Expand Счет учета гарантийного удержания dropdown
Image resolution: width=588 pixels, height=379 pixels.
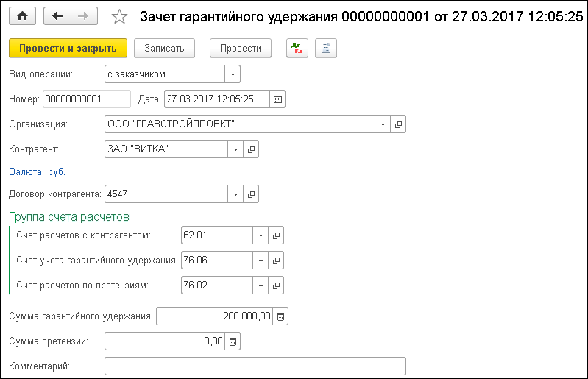click(261, 261)
